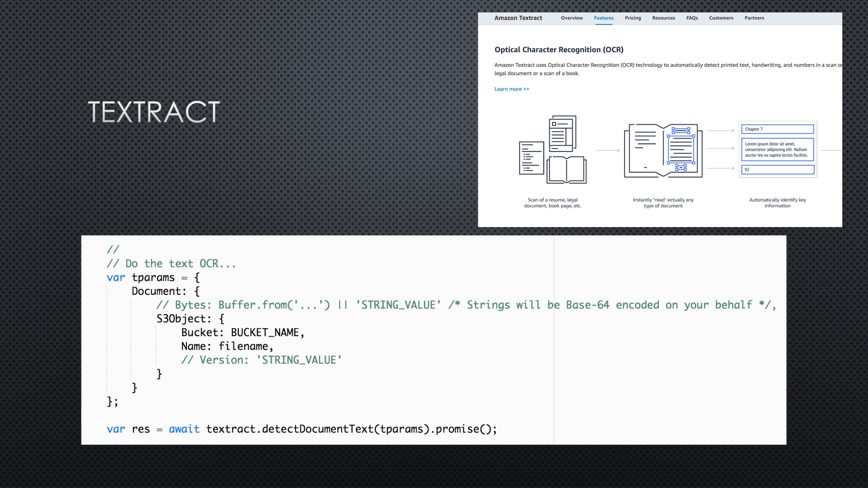Click the 'var tparams = {' code line
This screenshot has width=868, height=488.
pos(153,278)
